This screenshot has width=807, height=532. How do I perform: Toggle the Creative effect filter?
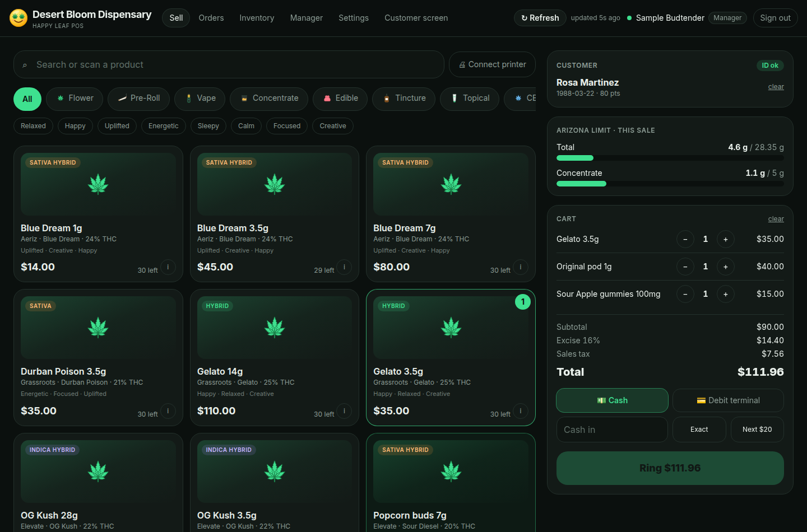coord(333,126)
